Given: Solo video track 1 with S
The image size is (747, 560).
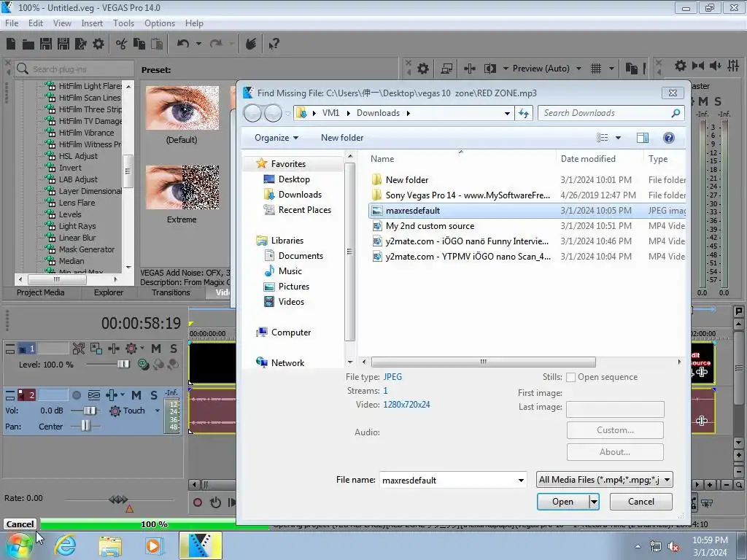Looking at the screenshot, I should [174, 349].
